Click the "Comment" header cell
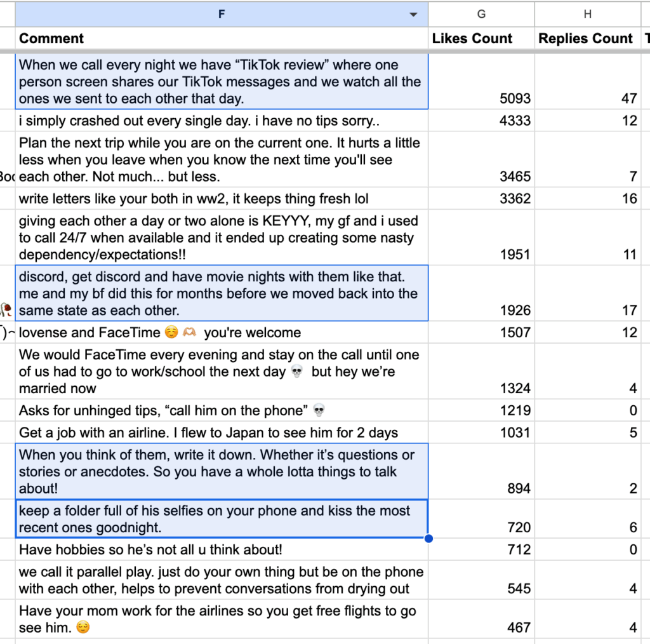Image resolution: width=650 pixels, height=644 pixels. tap(221, 38)
